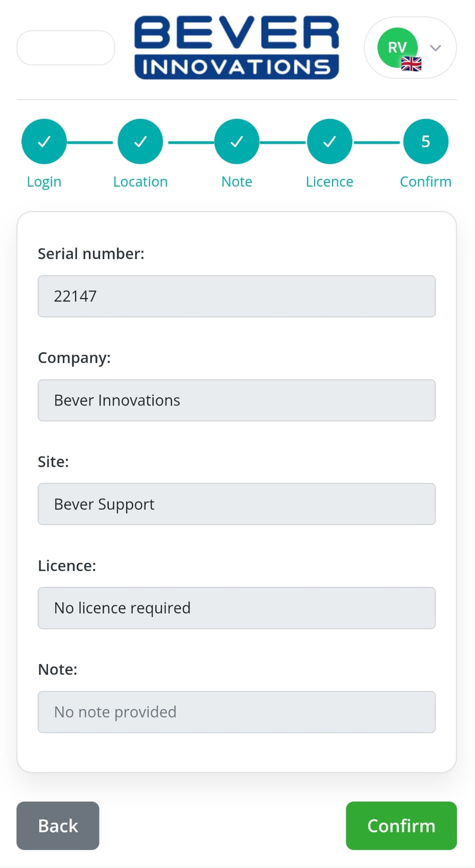Click the Location step label

coord(140,182)
